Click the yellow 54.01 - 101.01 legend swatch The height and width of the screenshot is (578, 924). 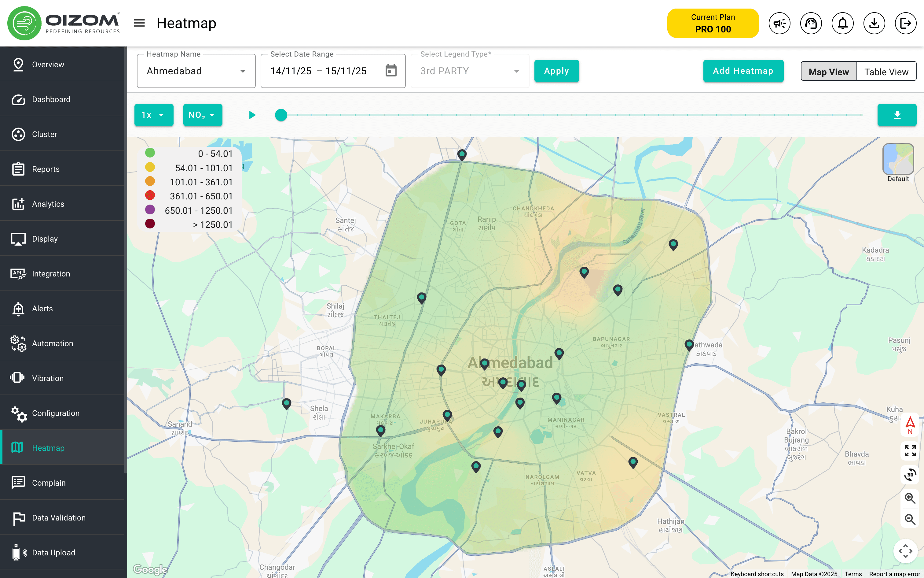click(x=150, y=167)
